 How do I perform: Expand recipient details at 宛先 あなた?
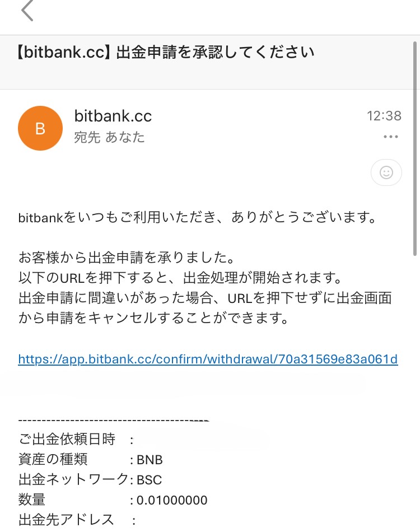(x=110, y=138)
